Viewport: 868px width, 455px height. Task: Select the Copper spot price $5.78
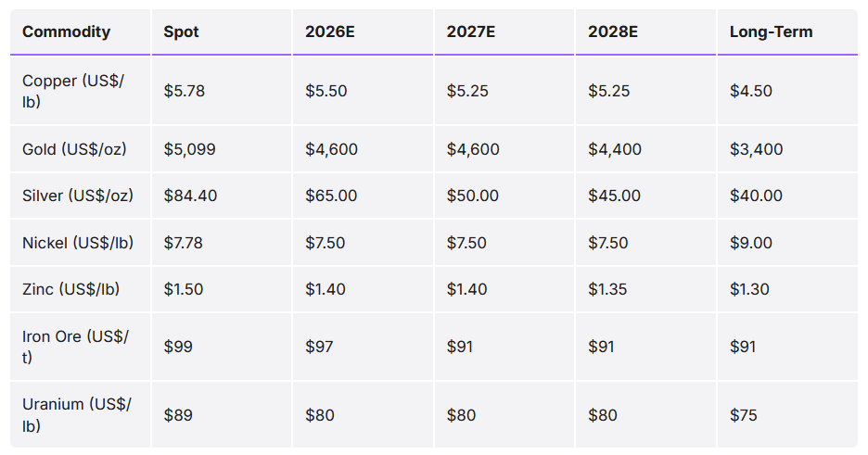coord(183,91)
